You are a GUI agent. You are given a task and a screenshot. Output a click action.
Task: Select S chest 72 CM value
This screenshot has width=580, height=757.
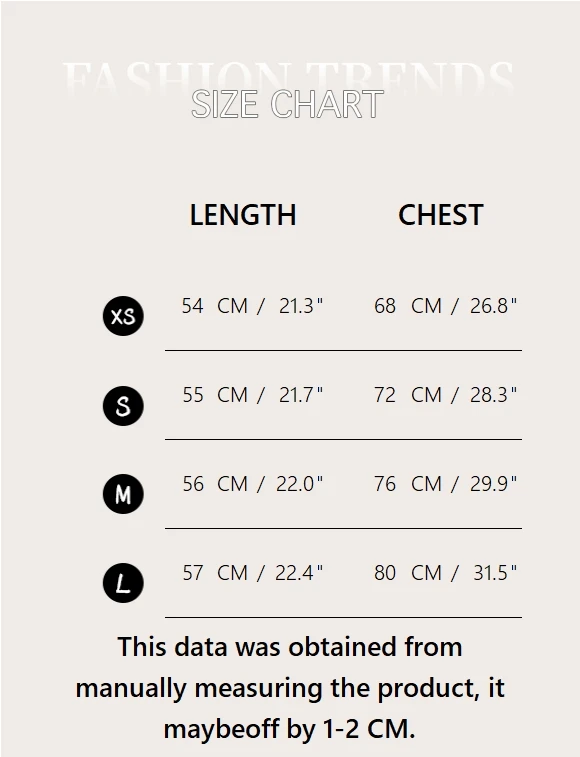(408, 395)
